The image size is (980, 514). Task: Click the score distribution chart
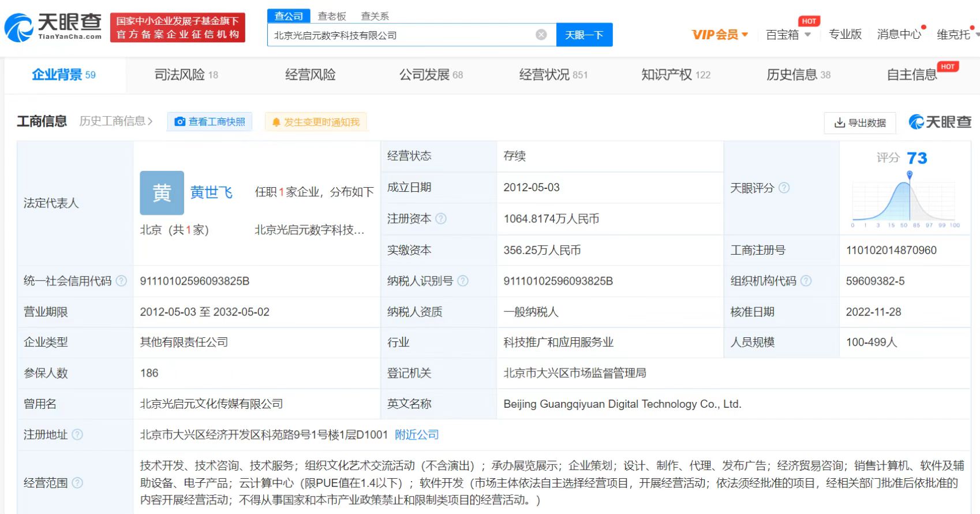906,200
